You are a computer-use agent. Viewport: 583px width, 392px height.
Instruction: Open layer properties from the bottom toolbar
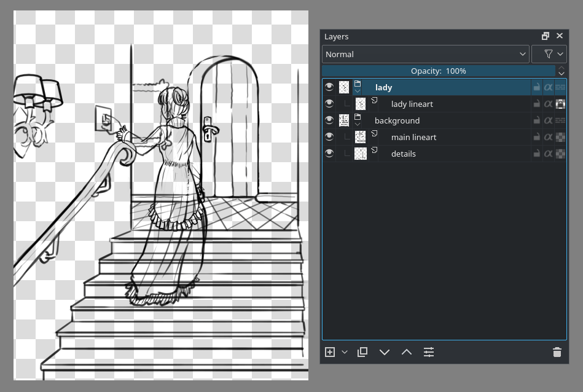click(428, 351)
